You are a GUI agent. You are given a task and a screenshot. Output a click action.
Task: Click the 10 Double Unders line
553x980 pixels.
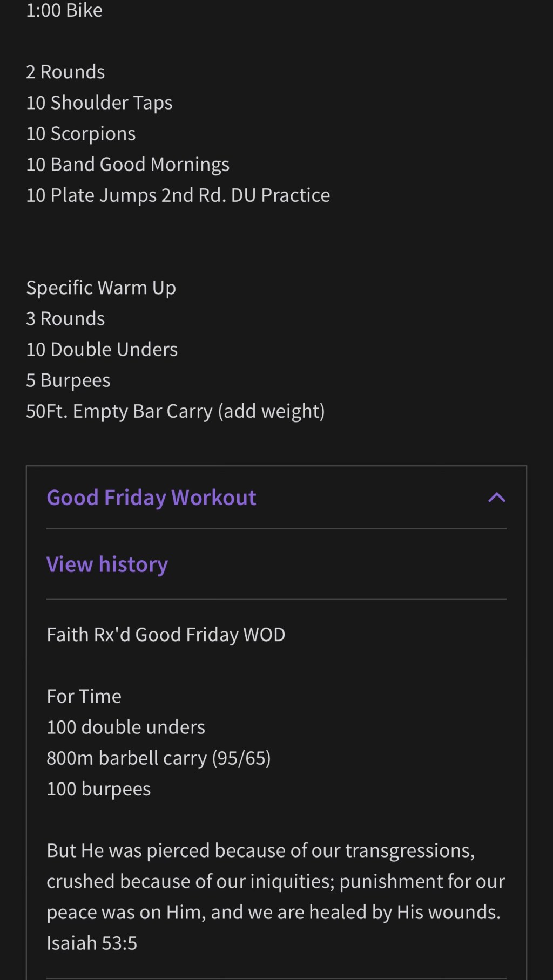click(102, 349)
